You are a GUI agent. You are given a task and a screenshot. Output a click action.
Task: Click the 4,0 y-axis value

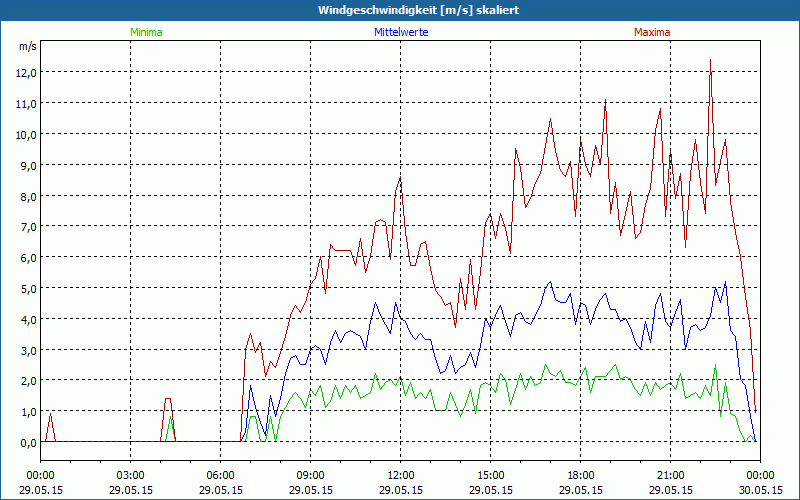pyautogui.click(x=30, y=319)
